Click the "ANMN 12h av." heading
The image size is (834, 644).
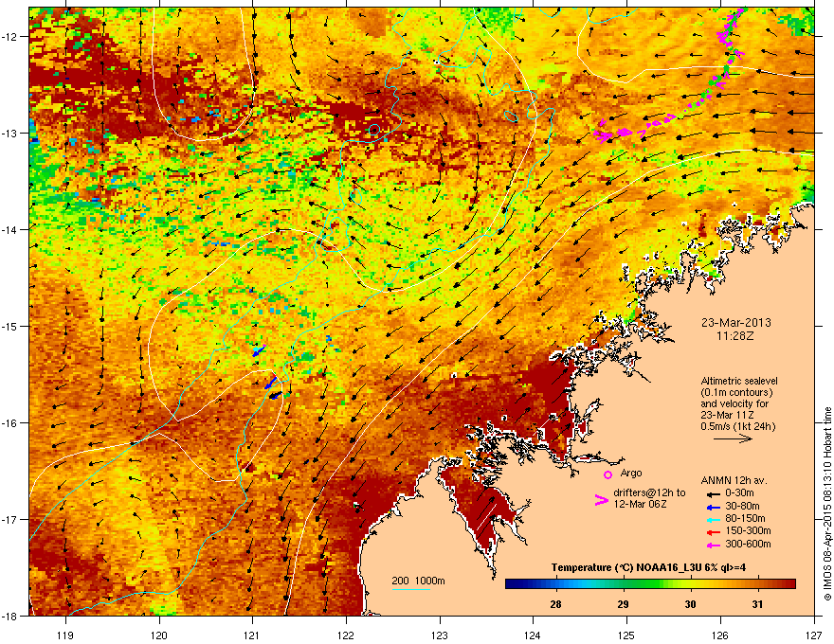(734, 480)
